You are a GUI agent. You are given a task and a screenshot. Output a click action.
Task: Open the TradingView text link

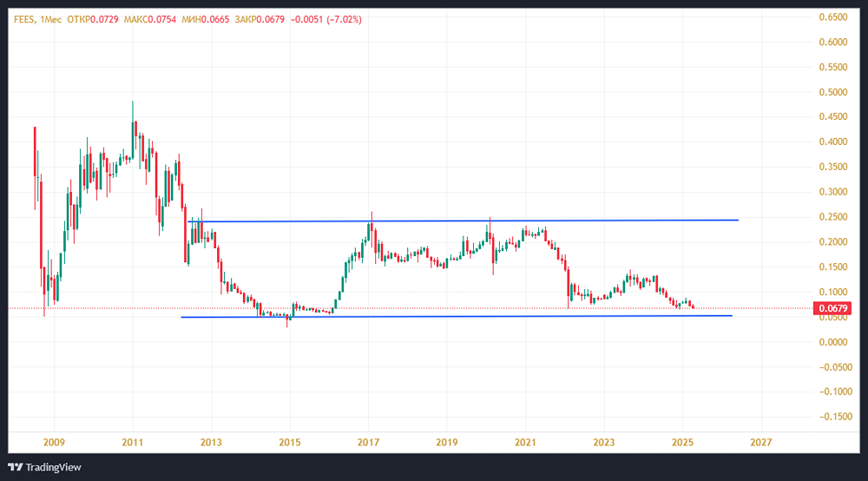tap(53, 467)
